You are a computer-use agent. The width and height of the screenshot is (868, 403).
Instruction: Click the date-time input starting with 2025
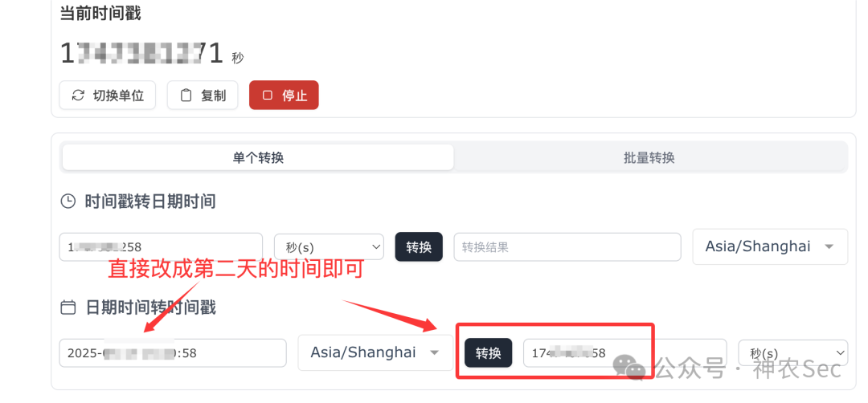pos(173,352)
